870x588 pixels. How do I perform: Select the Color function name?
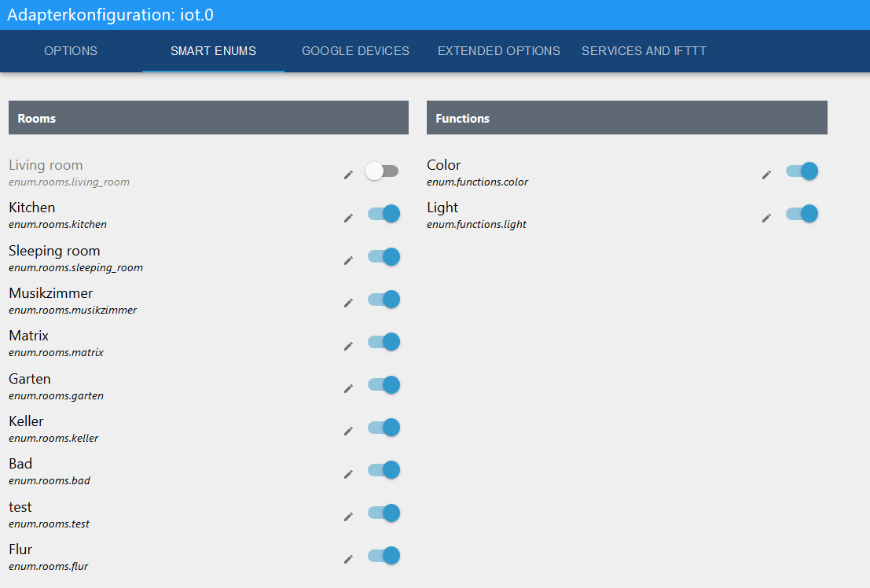coord(443,165)
